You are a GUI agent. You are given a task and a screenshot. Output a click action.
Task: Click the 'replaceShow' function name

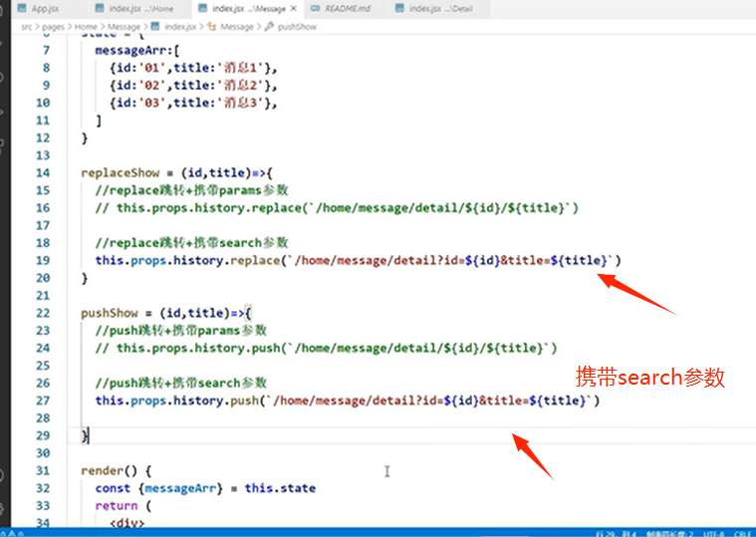[121, 172]
